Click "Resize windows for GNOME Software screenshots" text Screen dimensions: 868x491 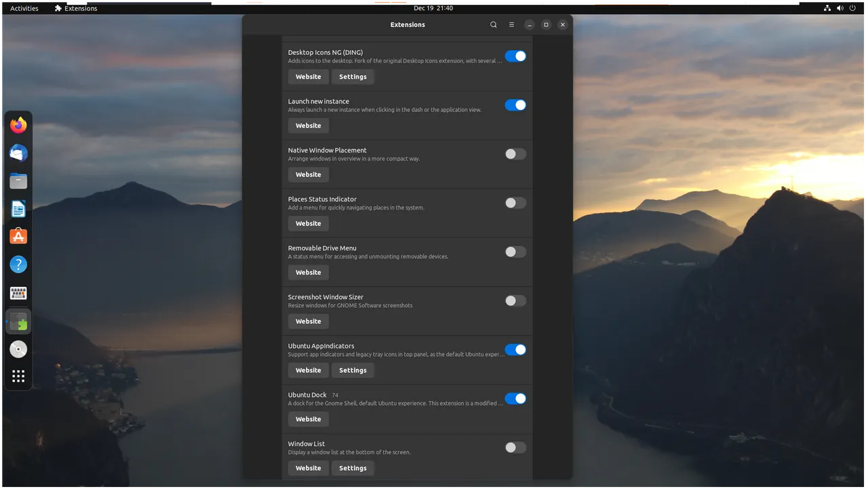[350, 305]
